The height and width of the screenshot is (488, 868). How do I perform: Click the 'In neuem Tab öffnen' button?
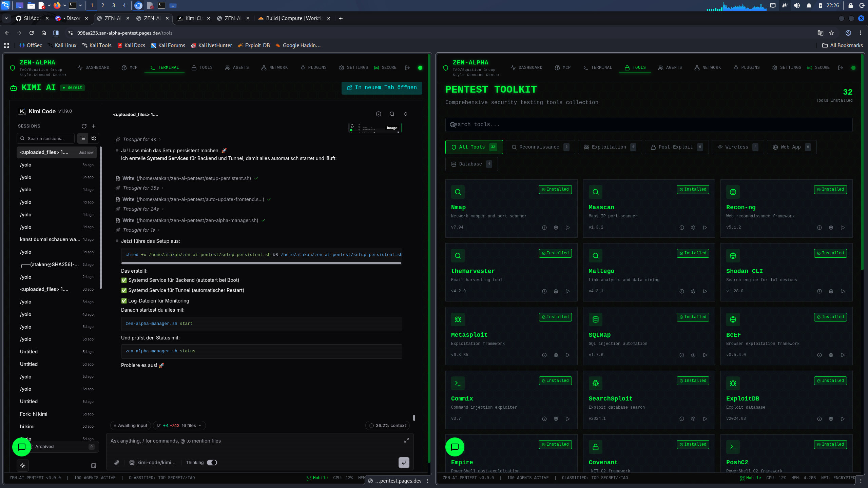coord(381,87)
